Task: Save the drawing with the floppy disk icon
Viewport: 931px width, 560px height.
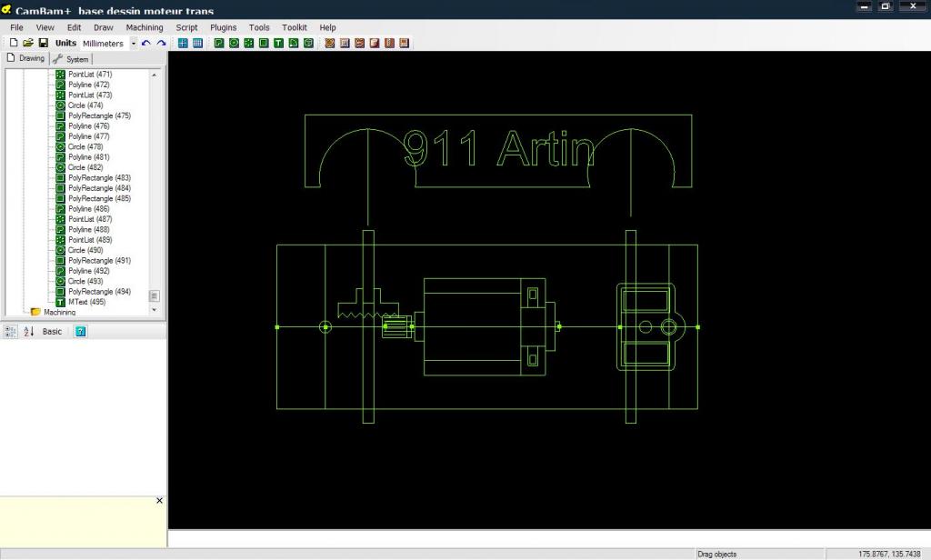Action: coord(44,43)
